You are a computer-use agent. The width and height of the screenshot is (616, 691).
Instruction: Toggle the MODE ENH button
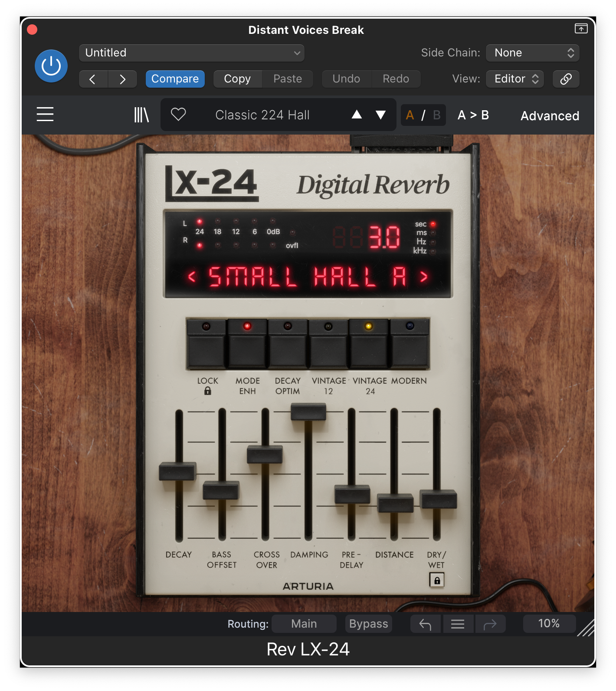[x=247, y=344]
